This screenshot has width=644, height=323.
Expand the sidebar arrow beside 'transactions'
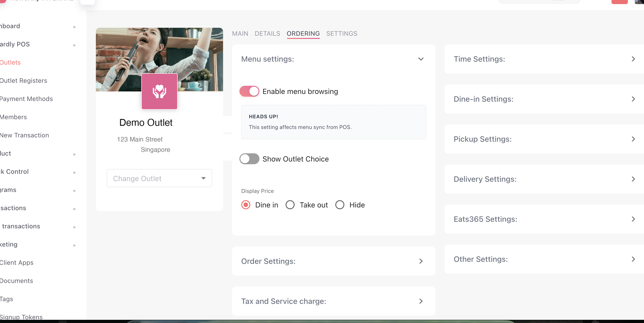(75, 227)
